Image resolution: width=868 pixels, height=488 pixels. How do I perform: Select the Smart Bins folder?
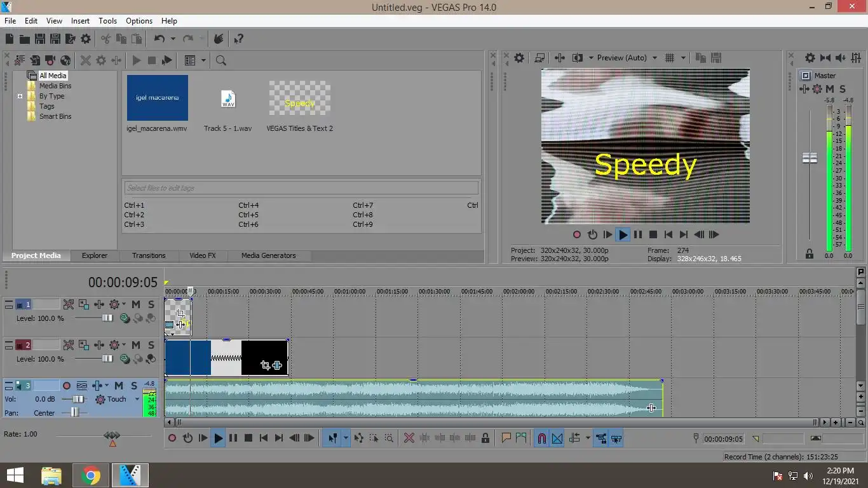[x=55, y=116]
